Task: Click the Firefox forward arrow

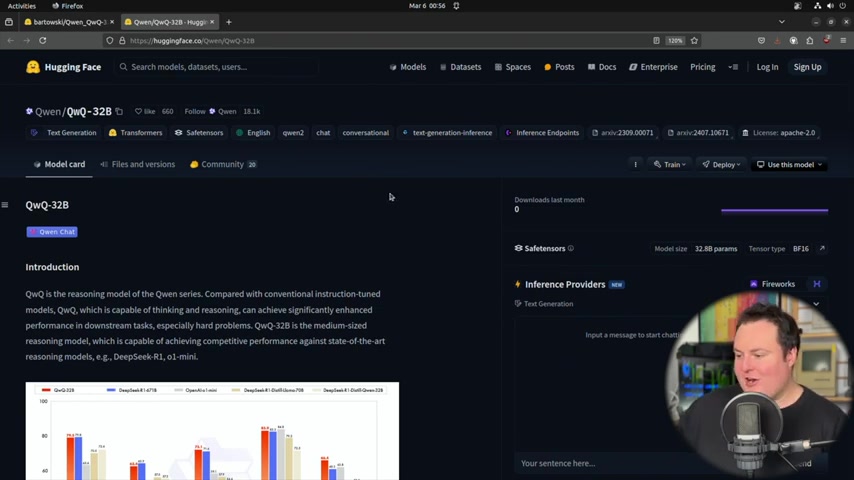Action: pos(27,40)
